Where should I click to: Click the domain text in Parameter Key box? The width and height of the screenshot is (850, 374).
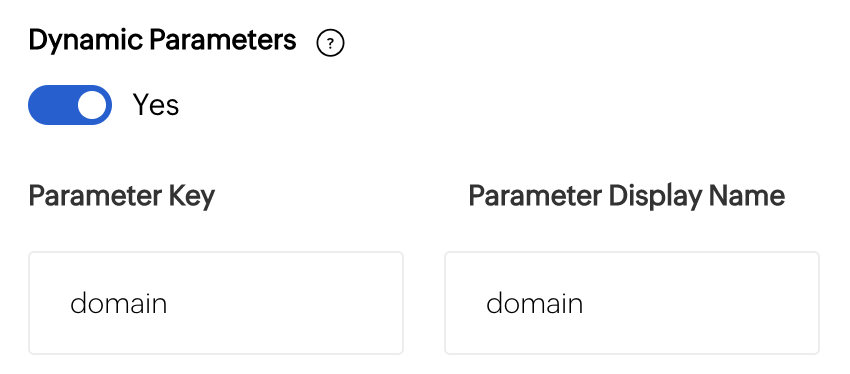[x=119, y=303]
